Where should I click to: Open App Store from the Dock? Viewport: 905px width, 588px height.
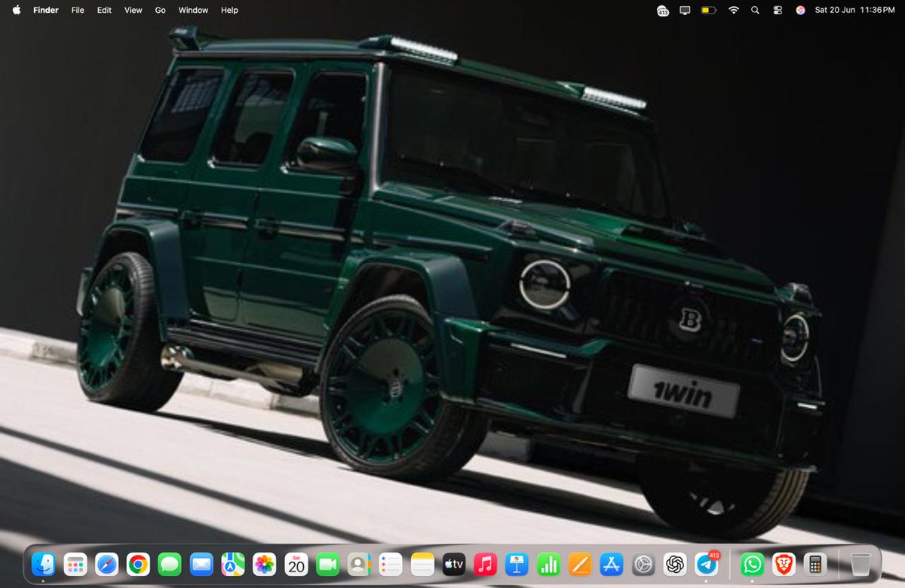[x=611, y=564]
